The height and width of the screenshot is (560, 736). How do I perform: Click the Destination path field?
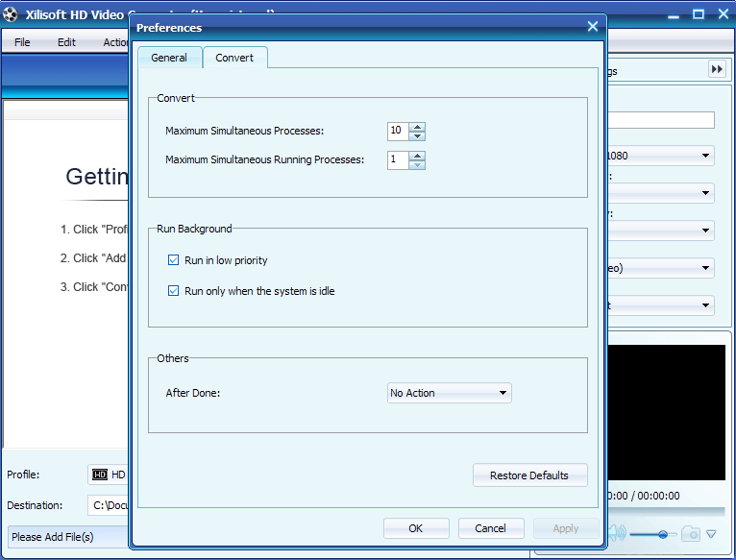click(108, 505)
